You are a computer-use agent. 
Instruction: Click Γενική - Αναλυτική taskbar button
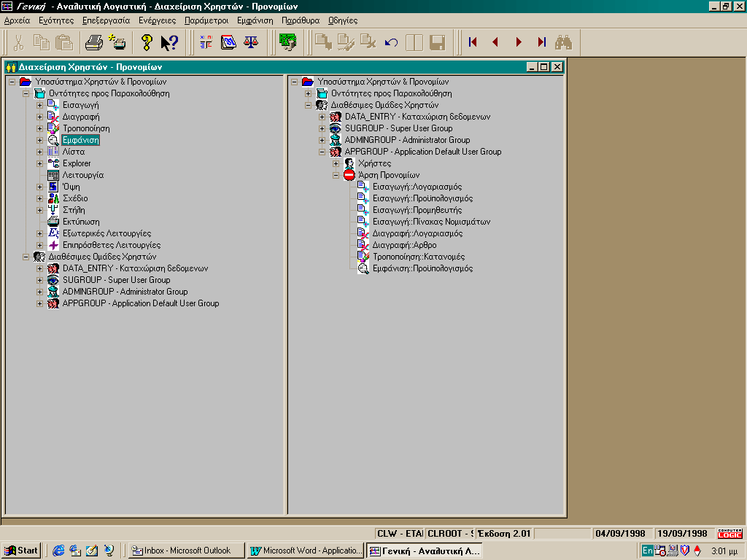(x=425, y=551)
